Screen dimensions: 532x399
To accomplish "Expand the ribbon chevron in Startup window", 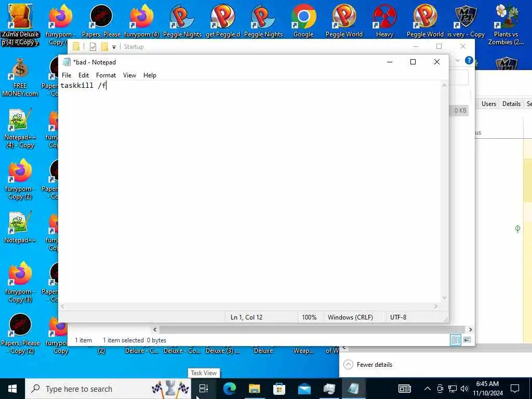I will [457, 60].
